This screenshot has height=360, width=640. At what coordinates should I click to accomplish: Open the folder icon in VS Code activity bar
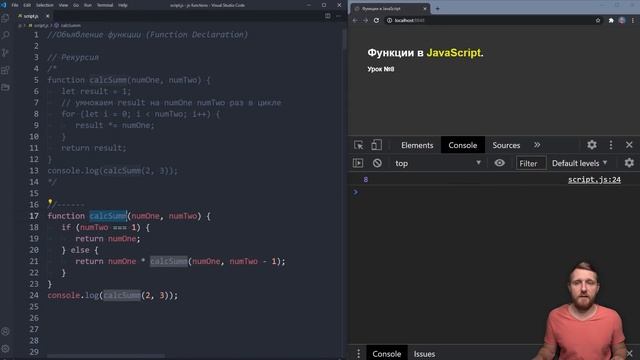click(5, 87)
